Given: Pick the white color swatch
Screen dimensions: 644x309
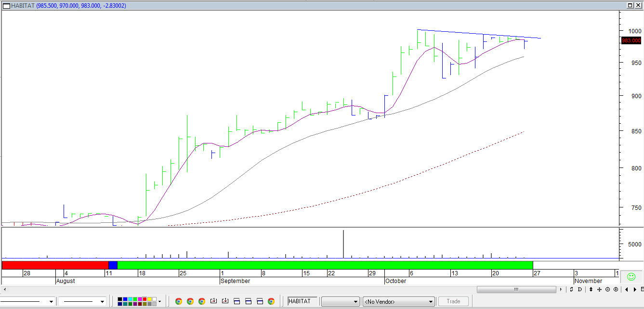Looking at the screenshot, I should [x=155, y=299].
